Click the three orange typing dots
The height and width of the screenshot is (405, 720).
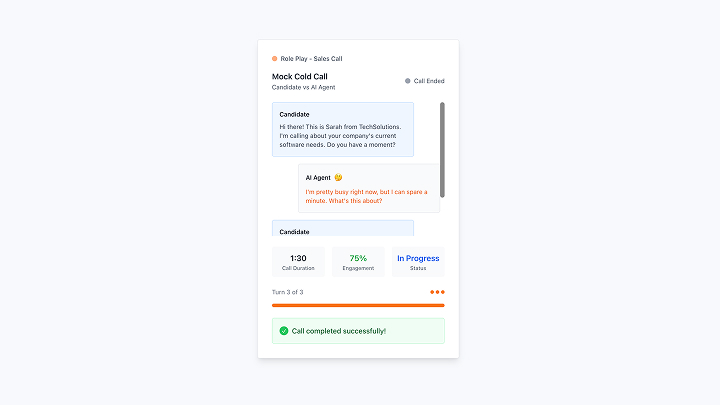437,292
